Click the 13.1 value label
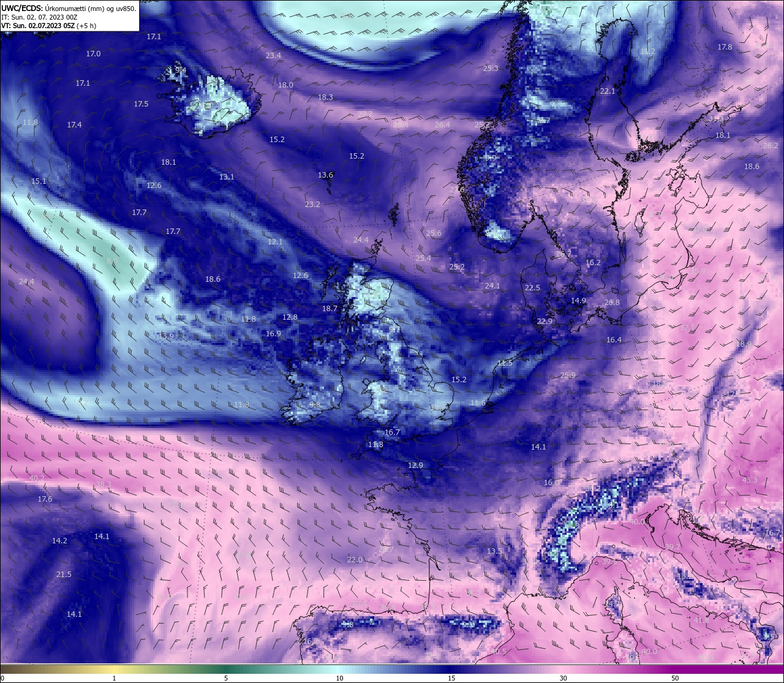This screenshot has height=683, width=784. (x=227, y=177)
